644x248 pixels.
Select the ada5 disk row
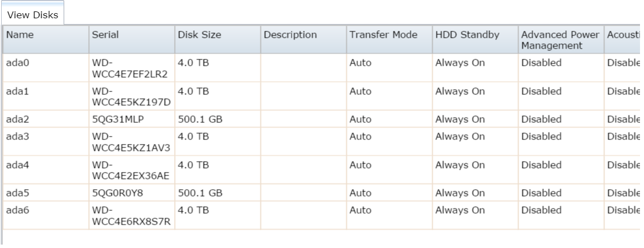coord(17,194)
